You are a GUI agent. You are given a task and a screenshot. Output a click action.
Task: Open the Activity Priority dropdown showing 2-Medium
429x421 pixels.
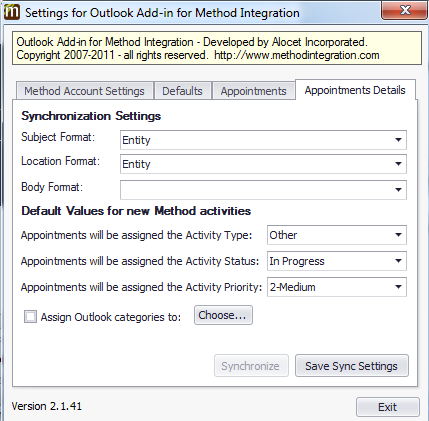coord(337,287)
